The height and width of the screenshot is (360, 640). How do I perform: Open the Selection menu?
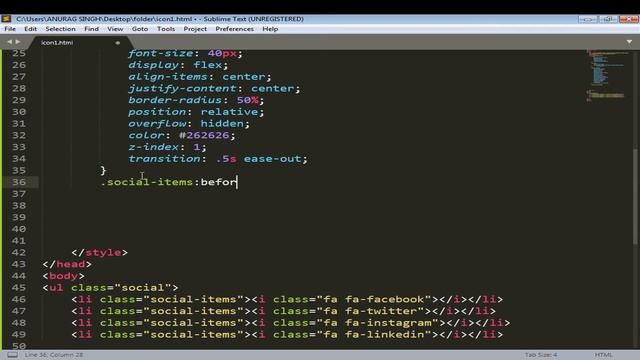60,29
